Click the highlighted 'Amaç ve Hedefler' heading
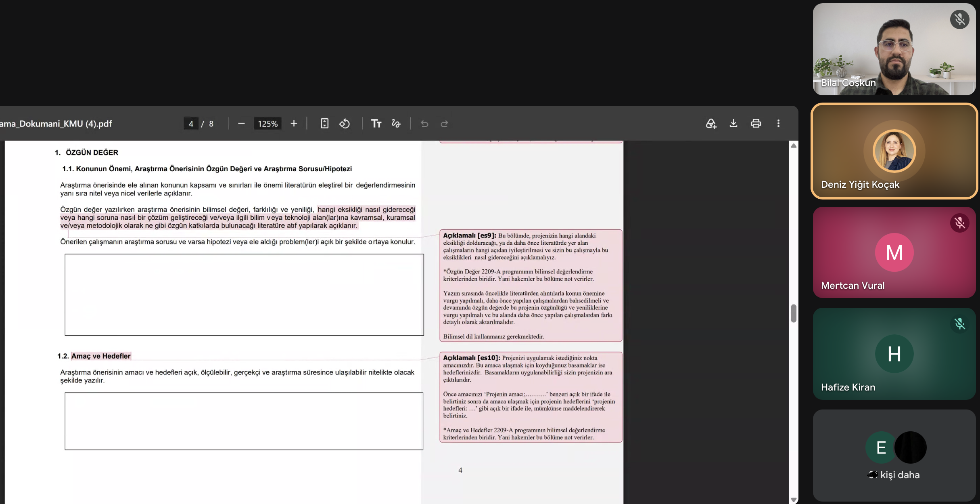Screen dimensions: 980x504 (x=101, y=356)
